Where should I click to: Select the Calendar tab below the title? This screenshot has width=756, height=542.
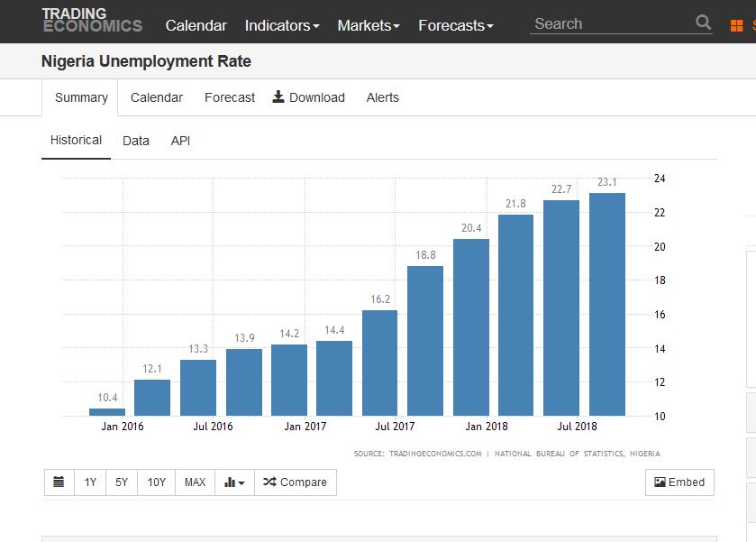click(157, 97)
